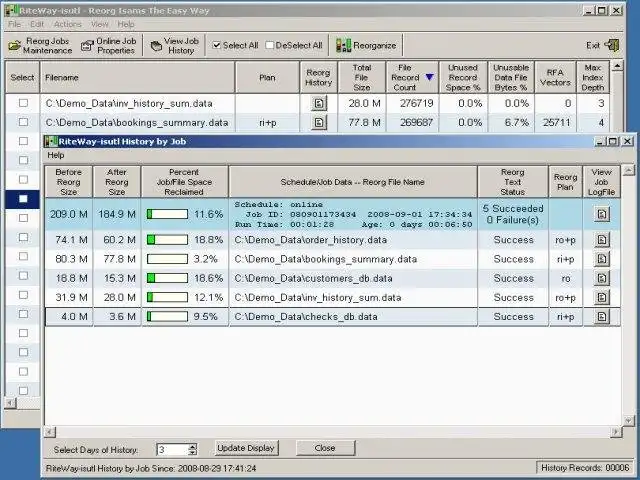The image size is (640, 480).
Task: Click the 276719 record count value
Action: [416, 103]
